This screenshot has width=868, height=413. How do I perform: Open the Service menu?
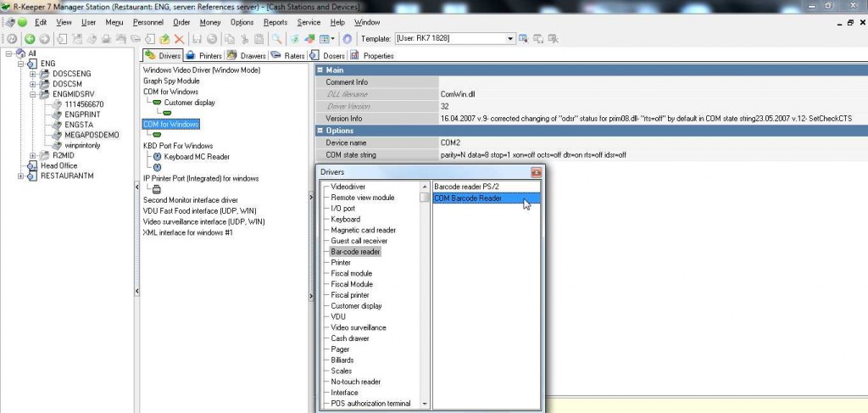coord(309,23)
